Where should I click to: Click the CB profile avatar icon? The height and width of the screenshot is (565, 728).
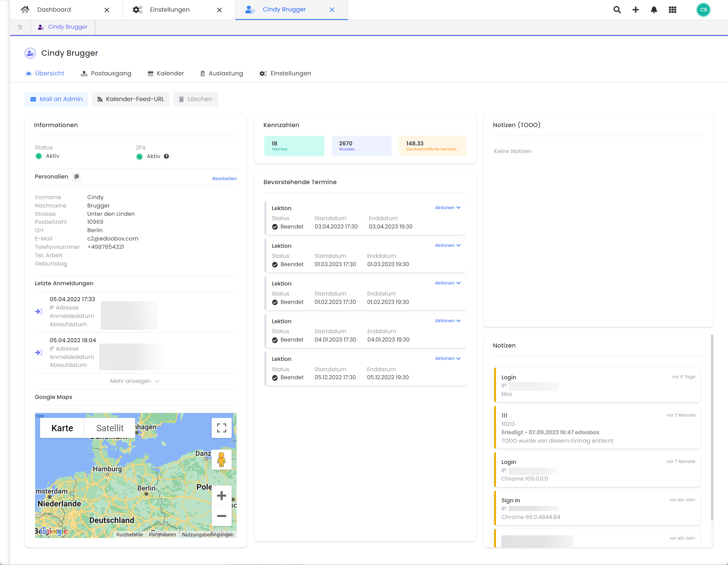pos(703,10)
